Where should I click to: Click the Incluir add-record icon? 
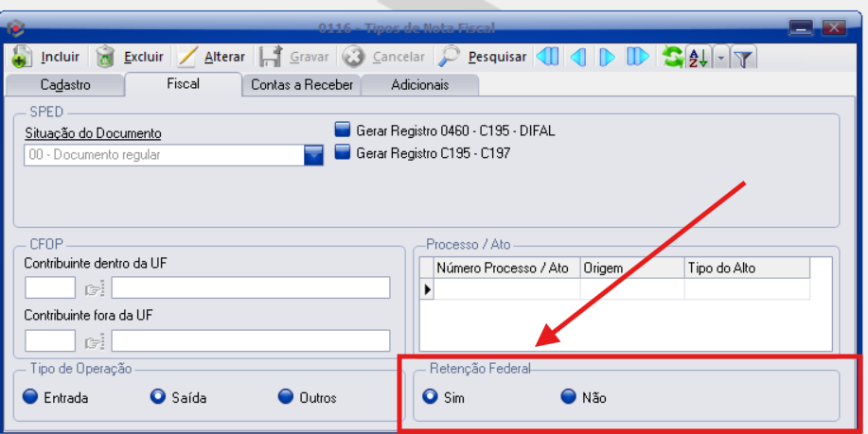pyautogui.click(x=22, y=57)
